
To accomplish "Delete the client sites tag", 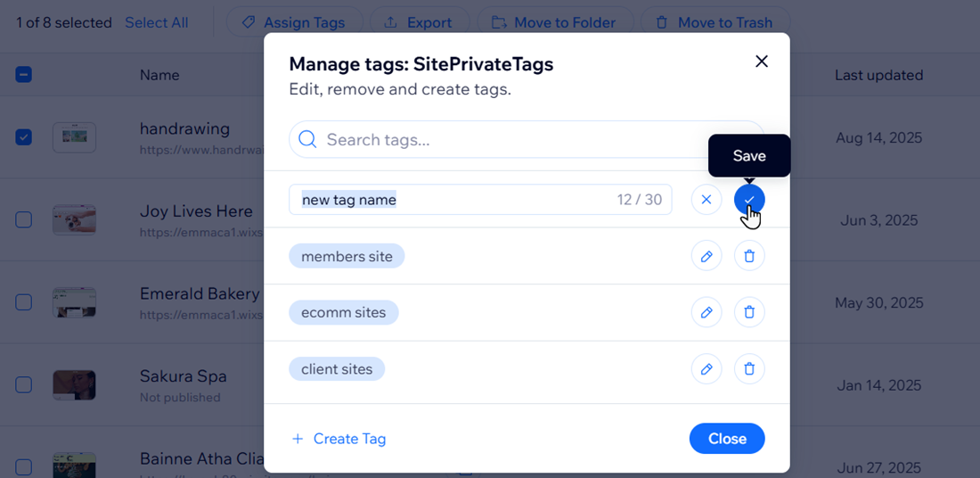I will pos(749,368).
